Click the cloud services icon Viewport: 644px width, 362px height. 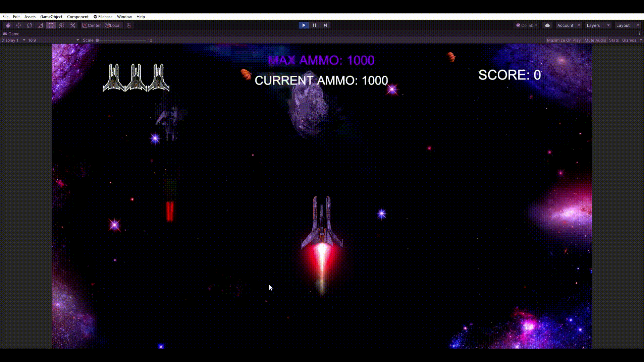coord(547,25)
